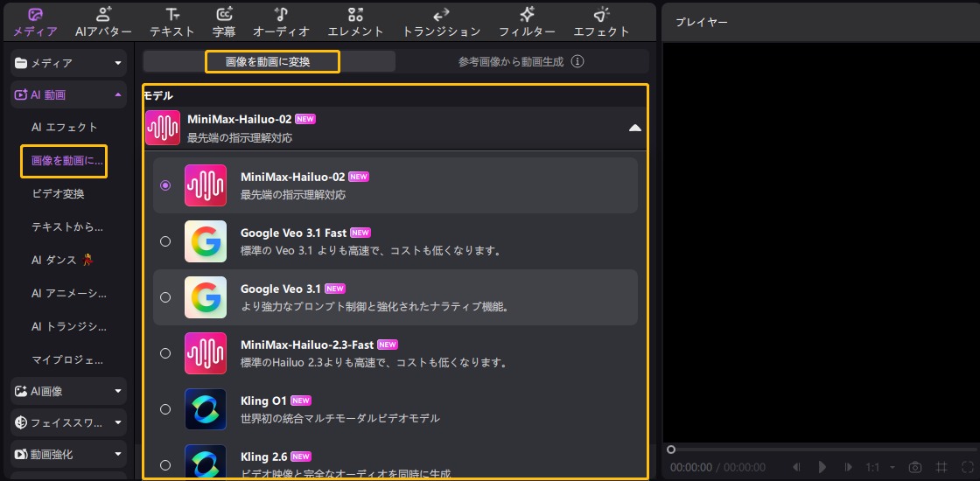Open the メディア tab in top toolbar
The image size is (980, 481).
pos(35,22)
